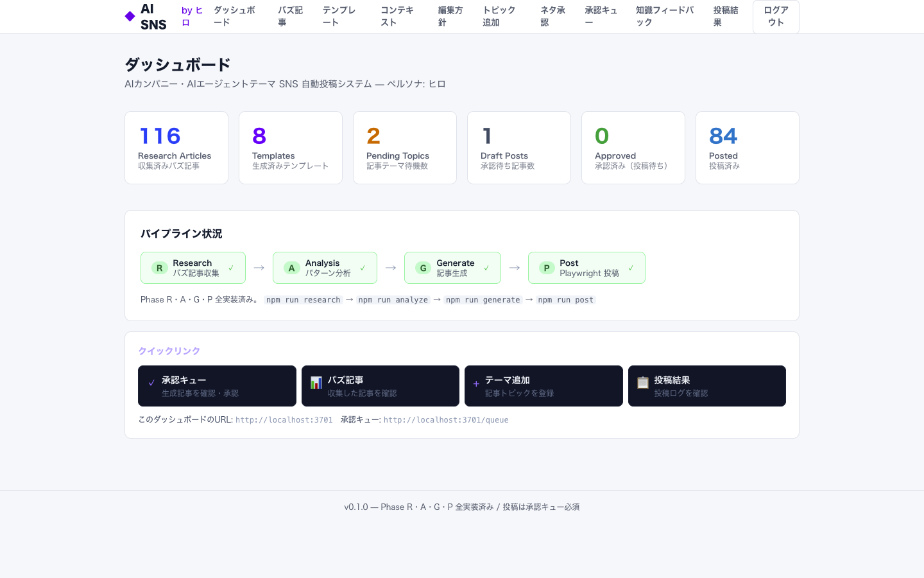Go to コンテキスト in the top navigation
924x578 pixels.
[x=397, y=16]
